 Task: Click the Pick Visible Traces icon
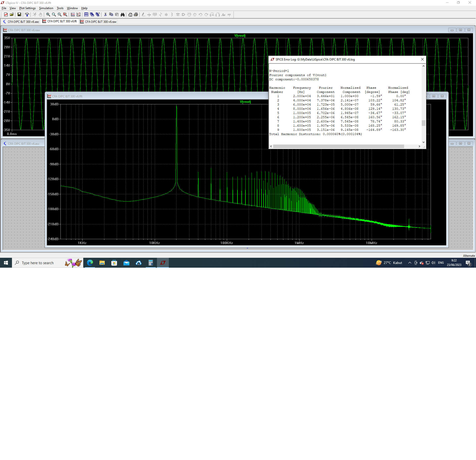tap(73, 15)
